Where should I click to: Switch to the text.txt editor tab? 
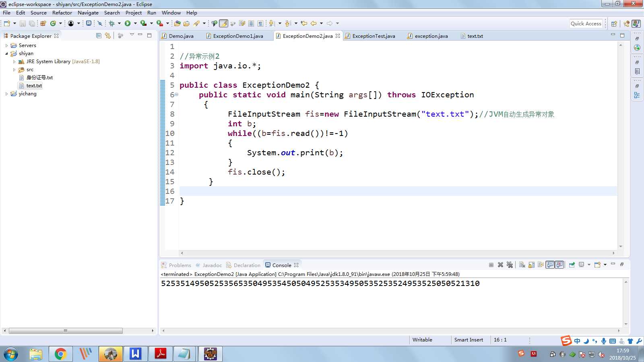click(x=472, y=36)
